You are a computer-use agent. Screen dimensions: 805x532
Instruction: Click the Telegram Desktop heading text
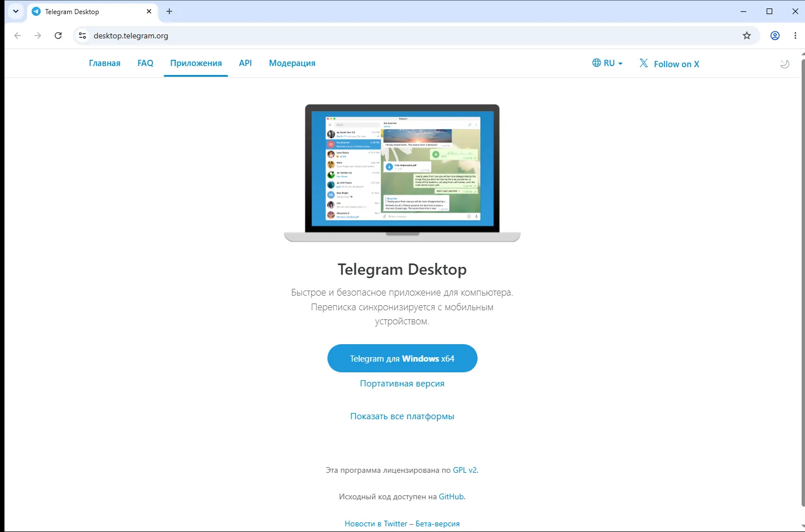403,270
